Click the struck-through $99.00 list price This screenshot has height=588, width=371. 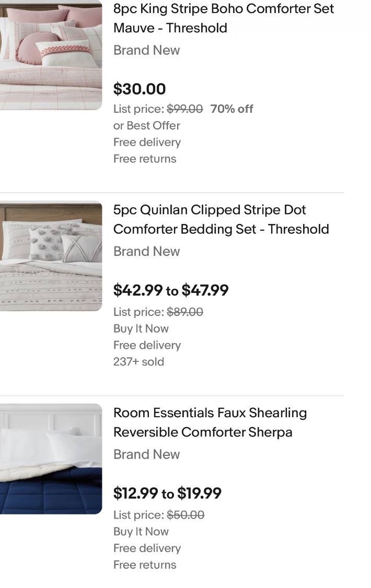[184, 109]
